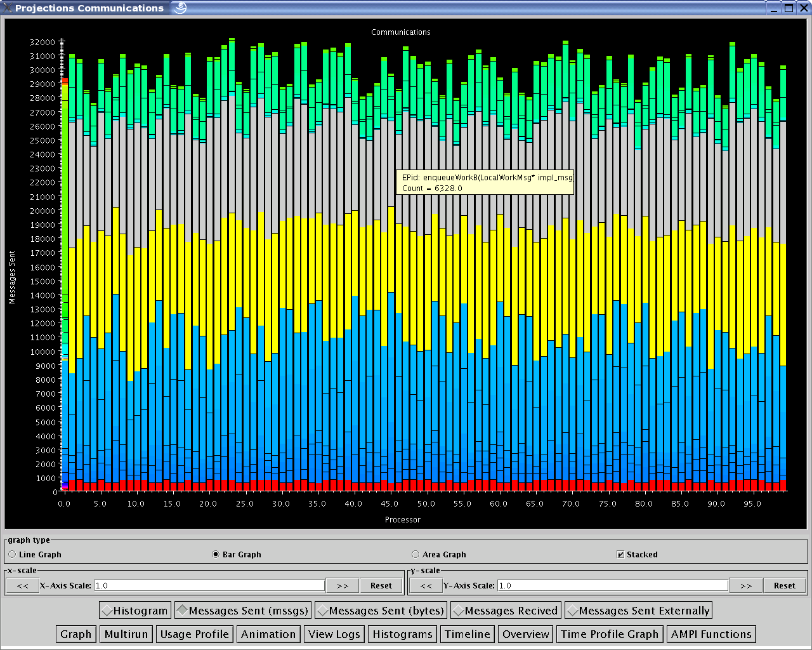Decrease x-scale with the << button
The height and width of the screenshot is (650, 812).
[x=22, y=585]
